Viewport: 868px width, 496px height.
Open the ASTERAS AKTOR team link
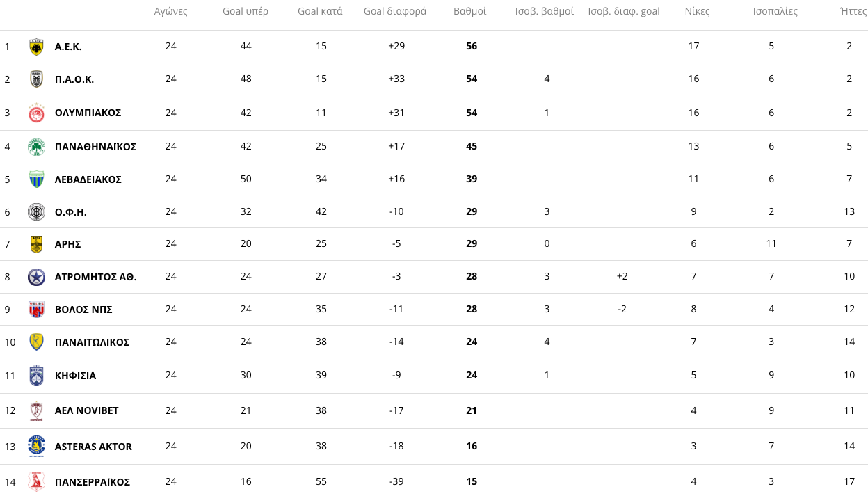(93, 447)
